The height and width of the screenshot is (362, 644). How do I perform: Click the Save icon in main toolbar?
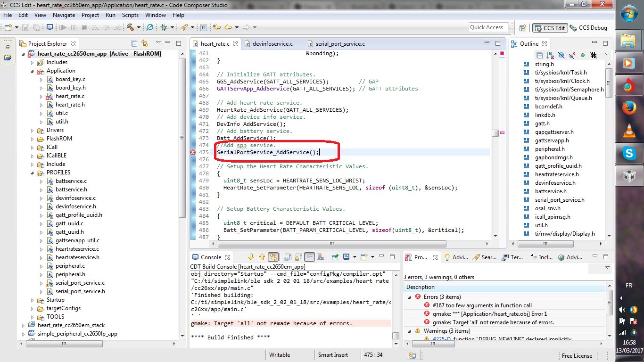coord(25,27)
